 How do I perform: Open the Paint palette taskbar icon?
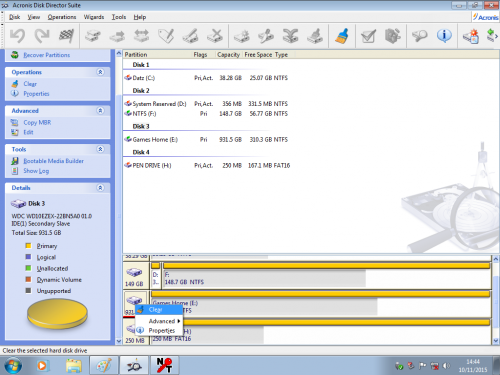click(x=104, y=366)
